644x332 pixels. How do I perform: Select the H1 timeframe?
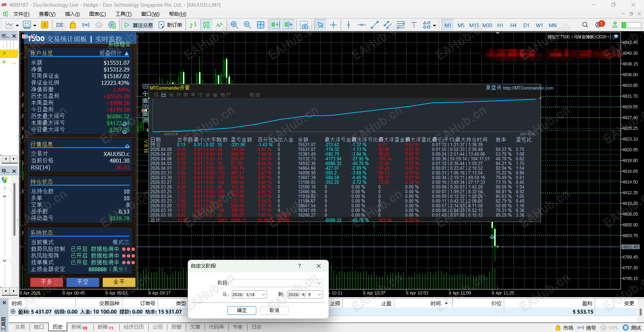[x=500, y=25]
